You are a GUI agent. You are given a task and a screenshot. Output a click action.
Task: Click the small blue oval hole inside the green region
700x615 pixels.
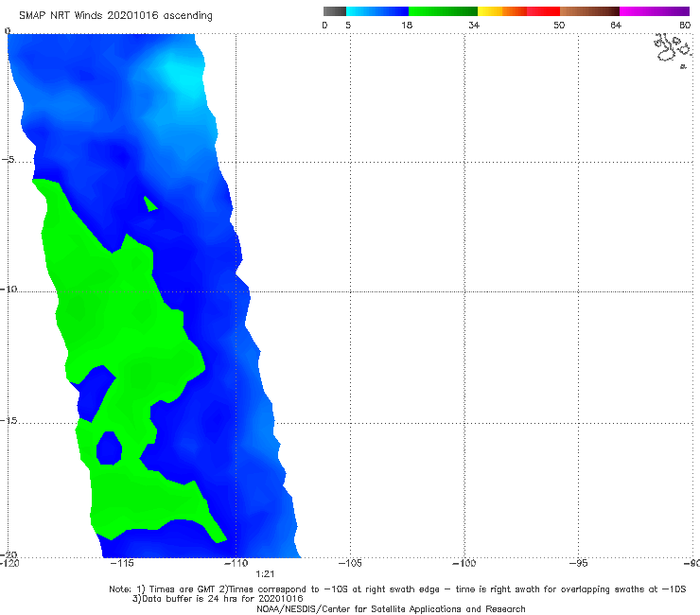[109, 448]
